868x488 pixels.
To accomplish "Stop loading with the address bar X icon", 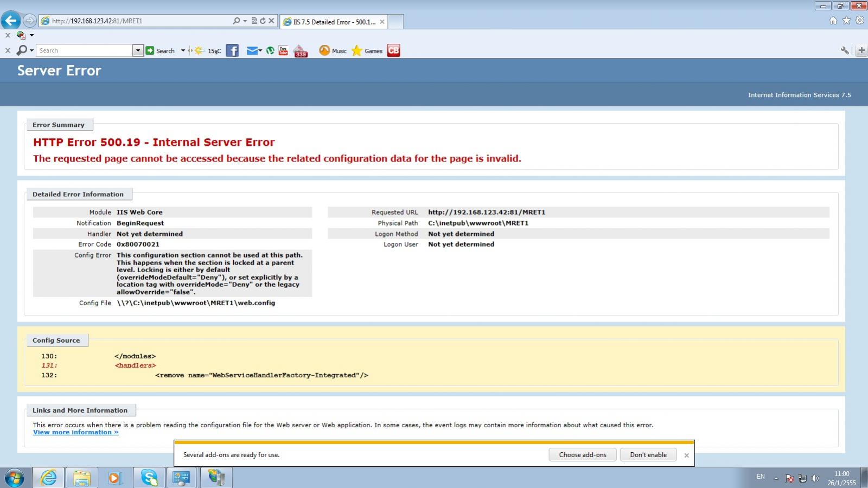I will (x=271, y=21).
